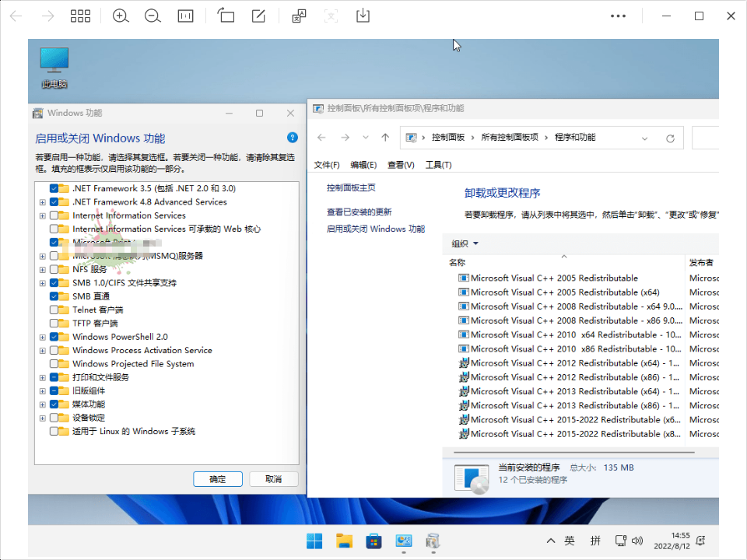This screenshot has height=560, width=747.
Task: Expand SMB 1.0/CIFS 文件共享支持 node
Action: point(42,283)
